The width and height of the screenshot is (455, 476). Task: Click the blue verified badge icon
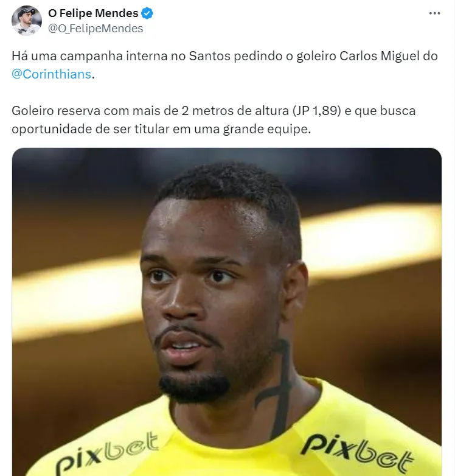147,13
